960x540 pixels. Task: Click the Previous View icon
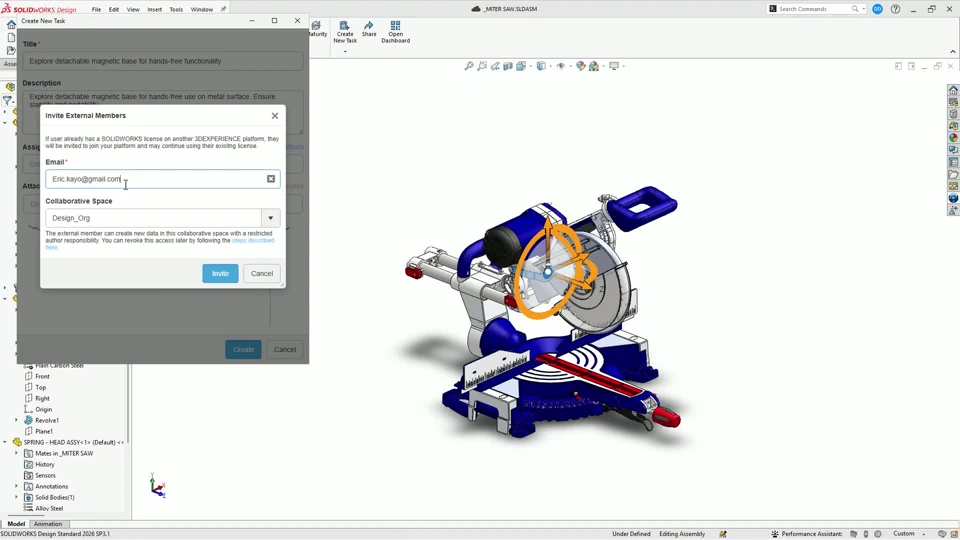(495, 66)
